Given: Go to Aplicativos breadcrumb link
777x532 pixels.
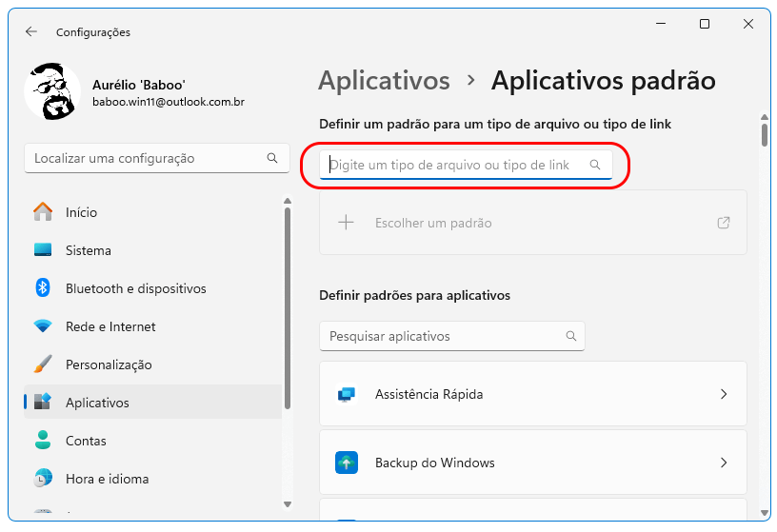Looking at the screenshot, I should [x=384, y=80].
